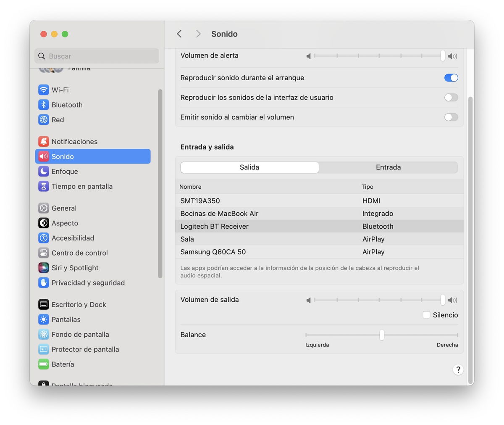The width and height of the screenshot is (504, 425).
Task: Click the alert volume speaker icon
Action: point(309,55)
